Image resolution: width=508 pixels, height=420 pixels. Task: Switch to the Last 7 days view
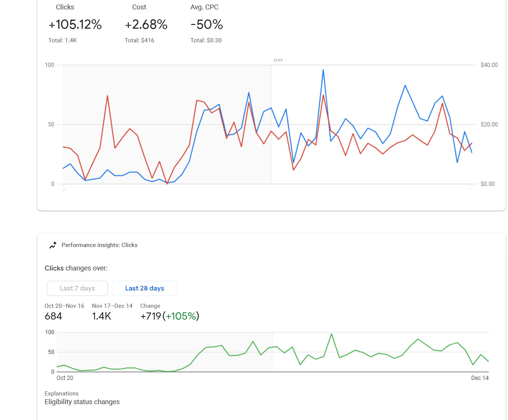coord(77,288)
